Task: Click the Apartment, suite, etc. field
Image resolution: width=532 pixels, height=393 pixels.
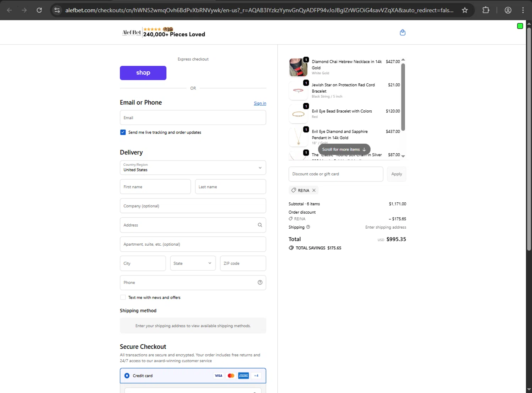Action: pyautogui.click(x=193, y=244)
